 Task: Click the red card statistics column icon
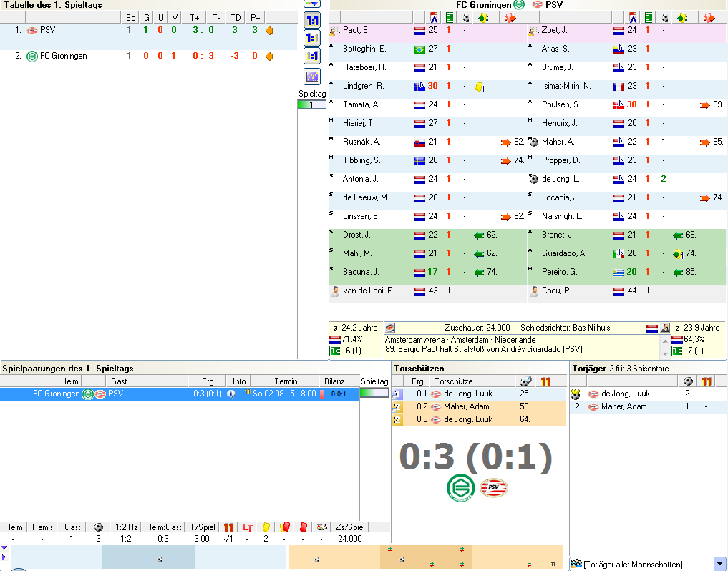[304, 527]
